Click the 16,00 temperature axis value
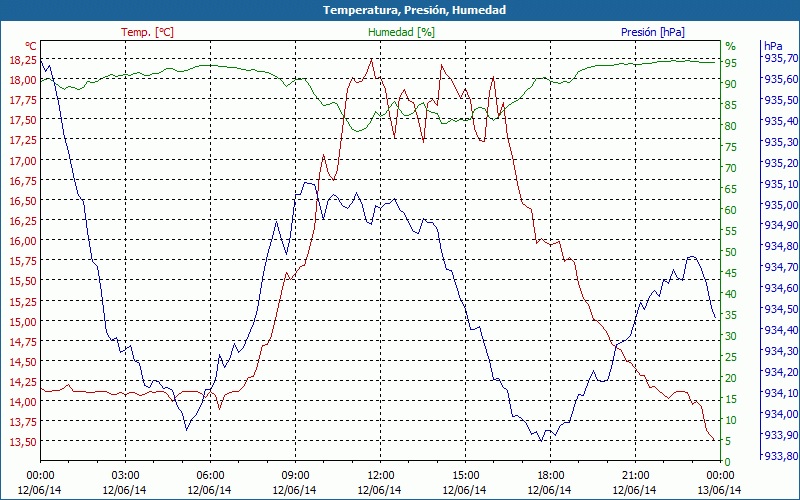This screenshot has height=500, width=800. tap(23, 241)
